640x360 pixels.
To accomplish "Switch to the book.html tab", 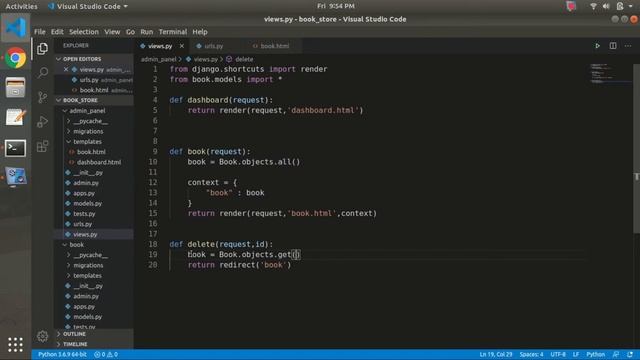I will point(274,46).
